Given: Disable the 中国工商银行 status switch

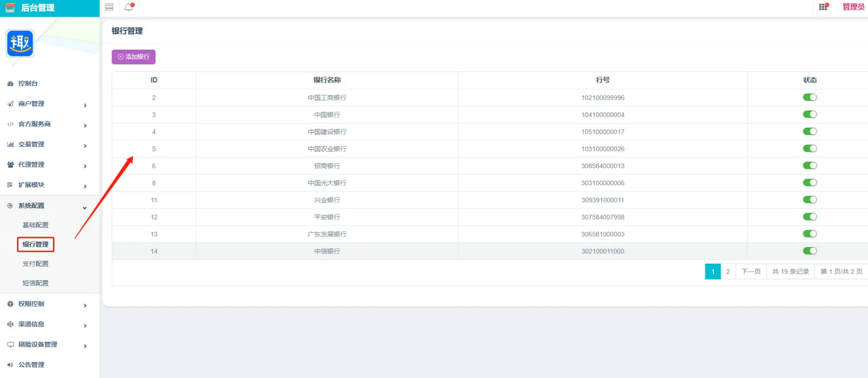Looking at the screenshot, I should point(810,97).
